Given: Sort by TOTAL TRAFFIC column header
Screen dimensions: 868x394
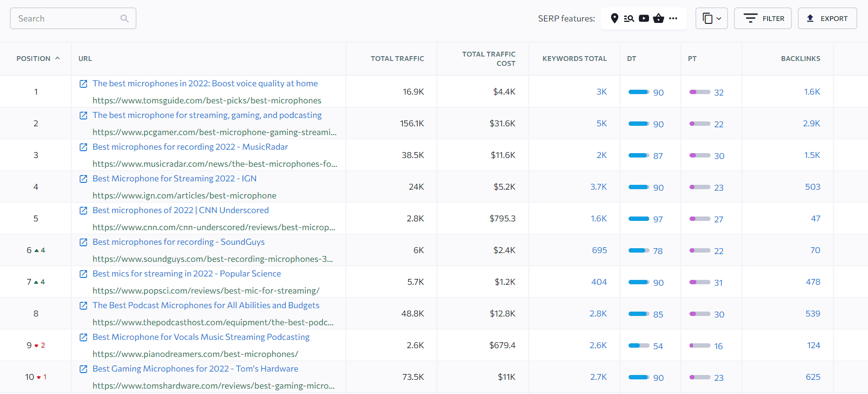Looking at the screenshot, I should 397,59.
